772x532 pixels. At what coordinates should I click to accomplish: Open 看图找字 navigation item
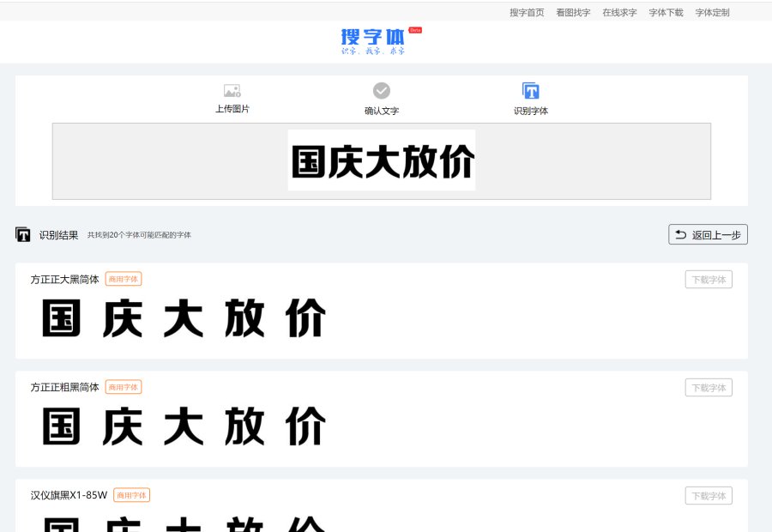573,13
